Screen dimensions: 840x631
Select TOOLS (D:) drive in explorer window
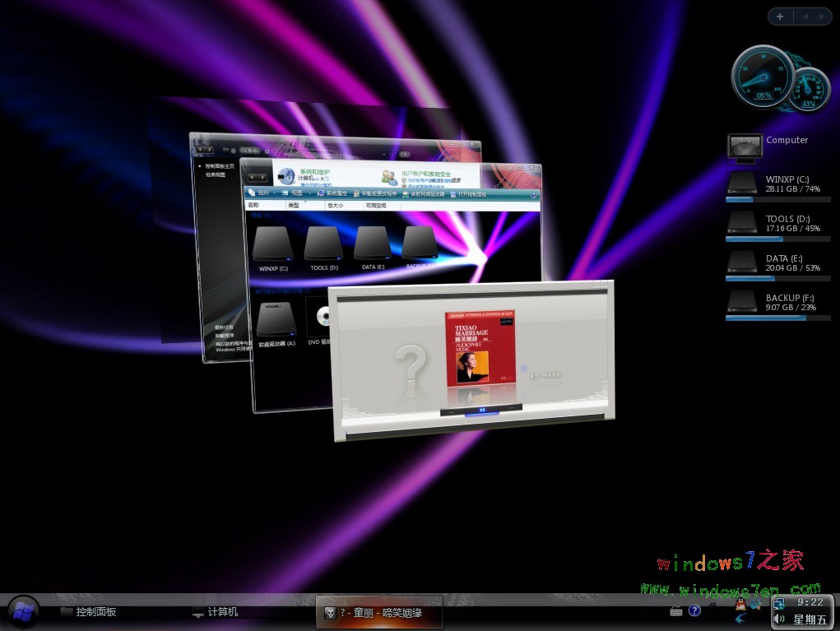point(324,246)
